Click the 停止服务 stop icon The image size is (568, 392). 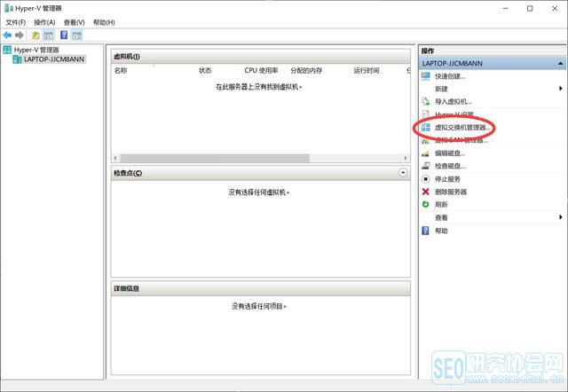pyautogui.click(x=426, y=179)
